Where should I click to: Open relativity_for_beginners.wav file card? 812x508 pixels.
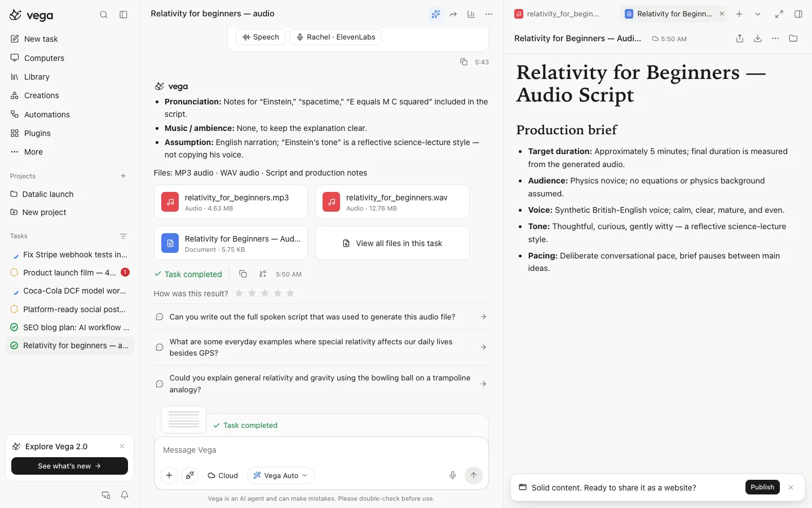(392, 202)
